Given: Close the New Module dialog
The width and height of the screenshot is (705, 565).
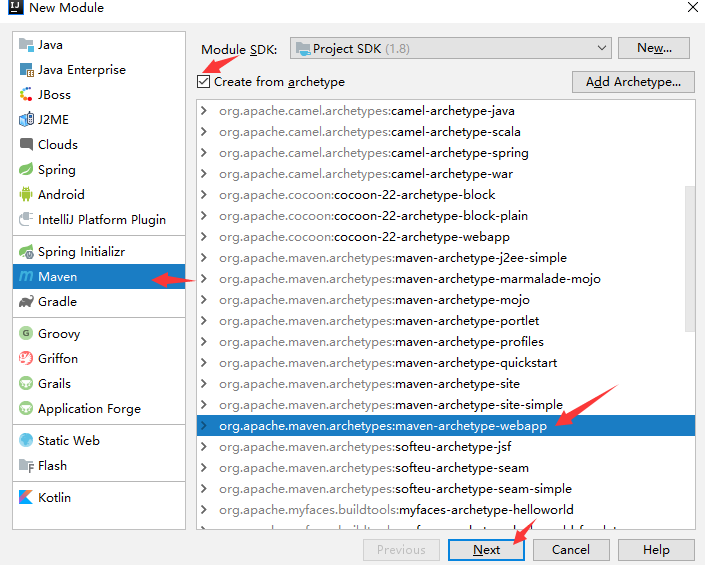Looking at the screenshot, I should click(692, 7).
